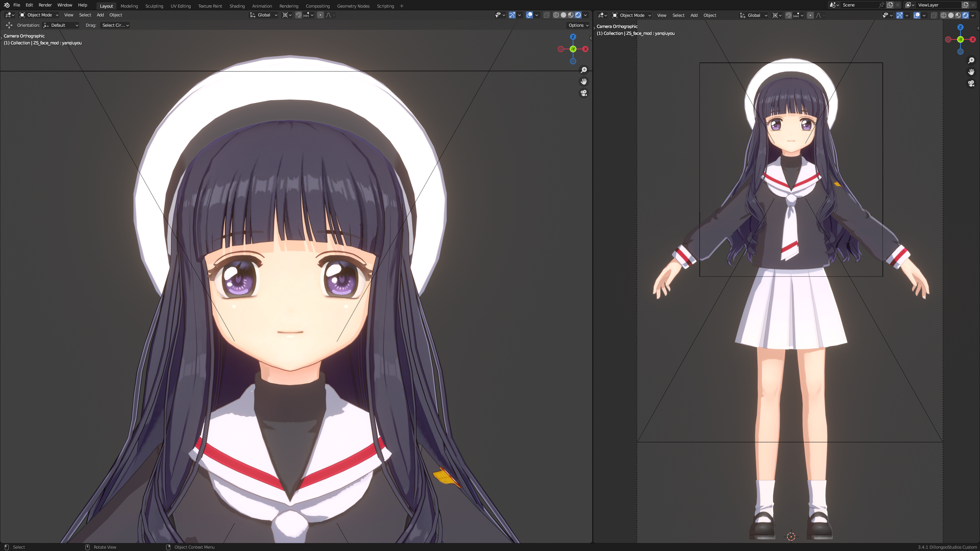Open Drag Select Circle dropdown

(x=115, y=25)
